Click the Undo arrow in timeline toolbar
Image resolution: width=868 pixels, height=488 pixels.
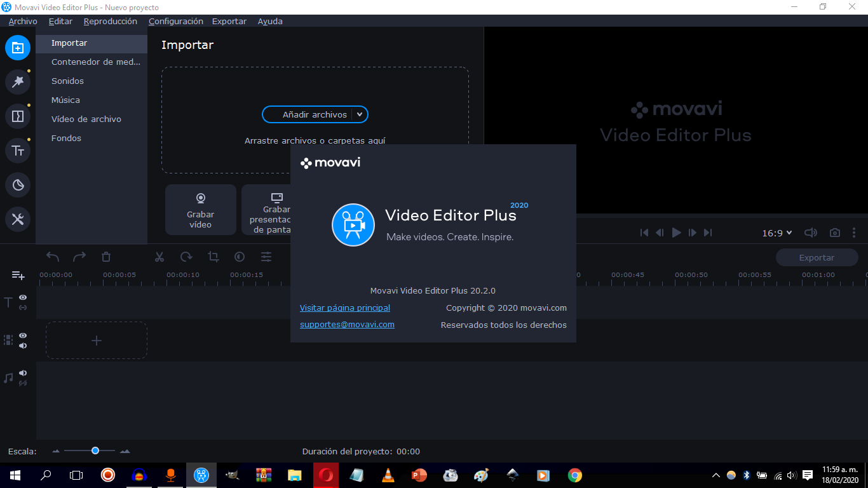53,257
